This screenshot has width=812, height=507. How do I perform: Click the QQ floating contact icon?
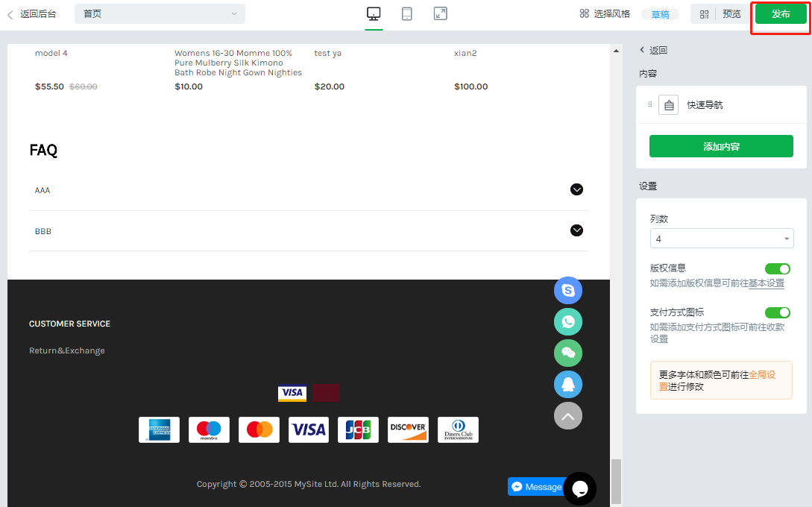click(568, 385)
